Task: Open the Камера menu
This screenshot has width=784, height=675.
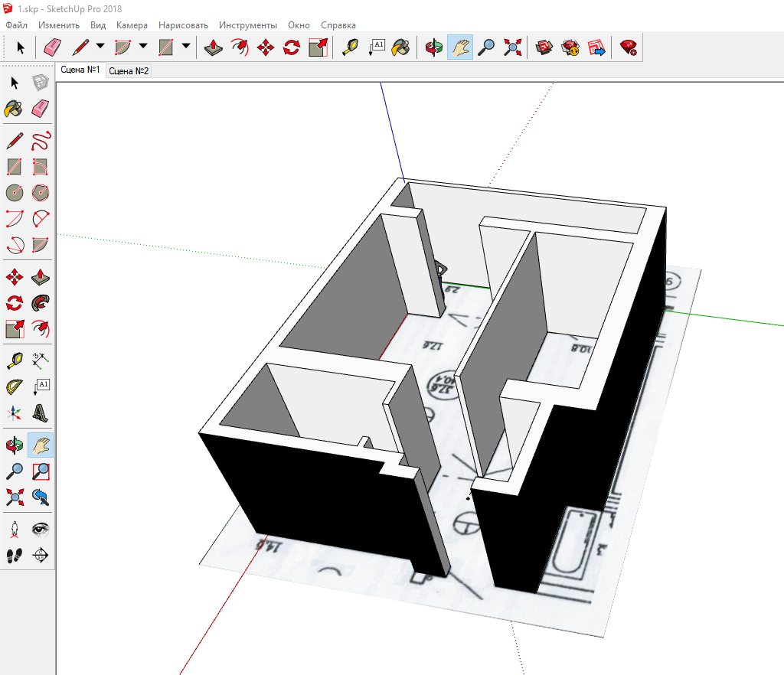Action: pyautogui.click(x=132, y=25)
